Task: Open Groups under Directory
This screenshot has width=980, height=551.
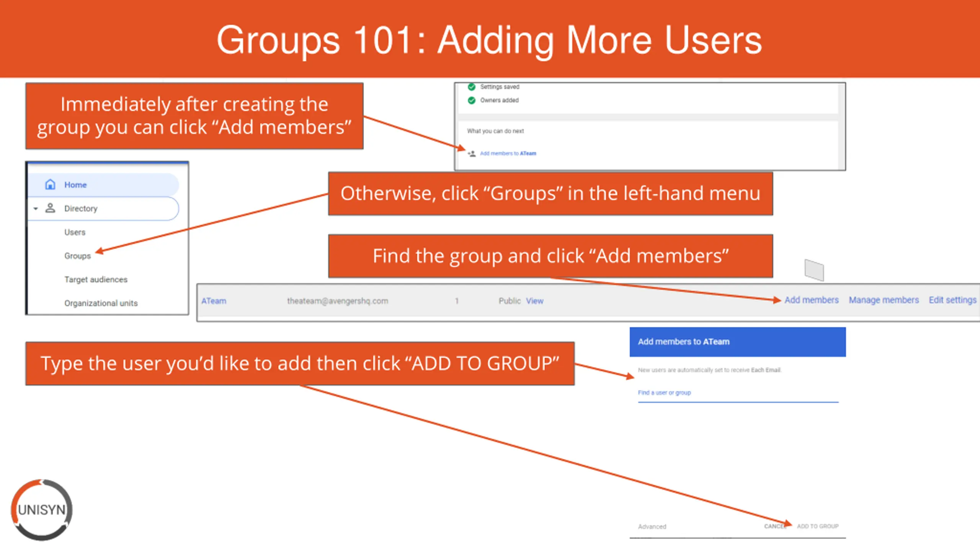Action: (77, 256)
